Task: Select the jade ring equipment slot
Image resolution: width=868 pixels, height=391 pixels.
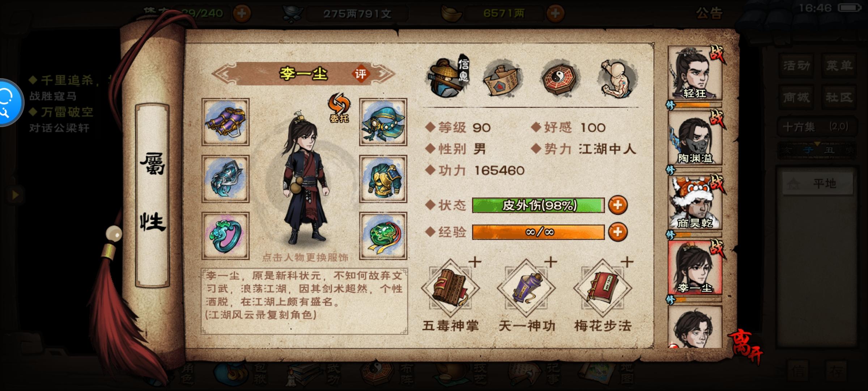Action: click(225, 236)
